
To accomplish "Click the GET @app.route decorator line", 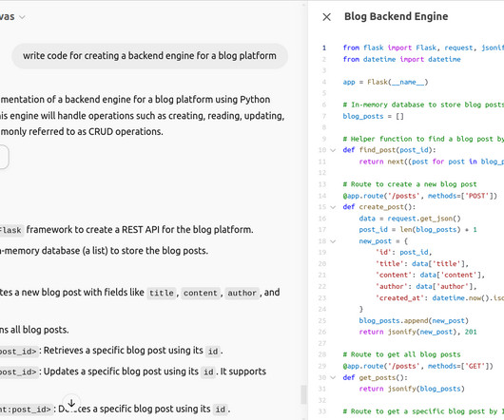I will [x=417, y=366].
